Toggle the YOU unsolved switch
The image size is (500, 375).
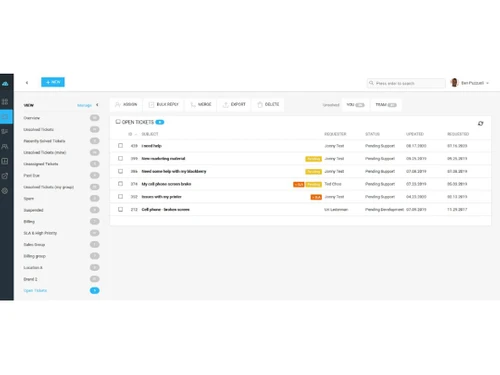pos(360,105)
